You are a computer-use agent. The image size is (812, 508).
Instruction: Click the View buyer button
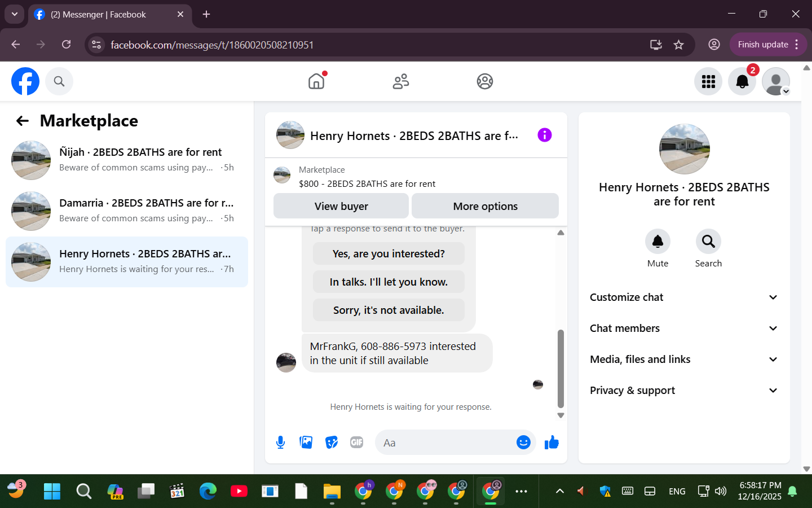(341, 206)
